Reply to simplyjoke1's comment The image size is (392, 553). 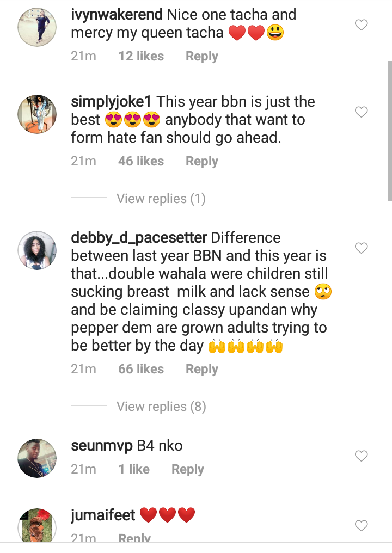[x=201, y=161]
